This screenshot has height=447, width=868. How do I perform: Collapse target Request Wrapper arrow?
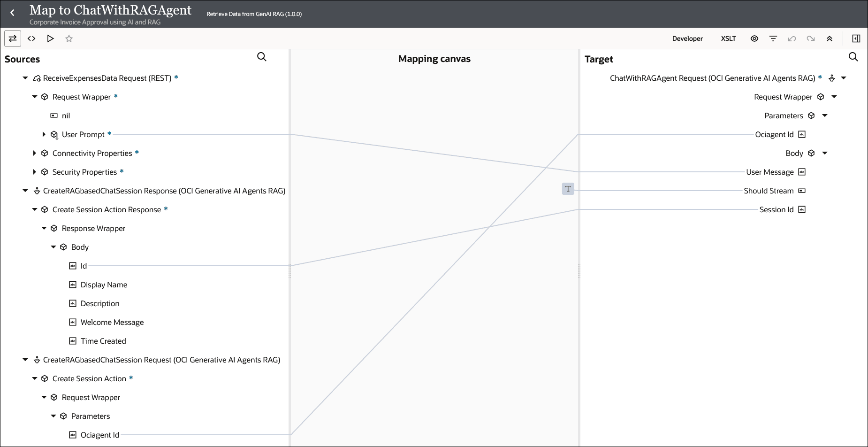pyautogui.click(x=834, y=97)
